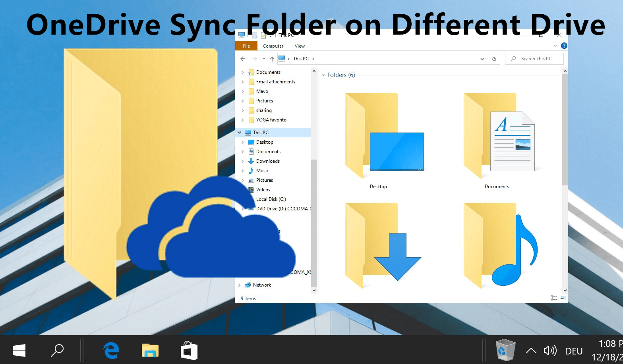Open the File ribbon tab
Viewport: 623px width, 364px height.
pyautogui.click(x=246, y=46)
